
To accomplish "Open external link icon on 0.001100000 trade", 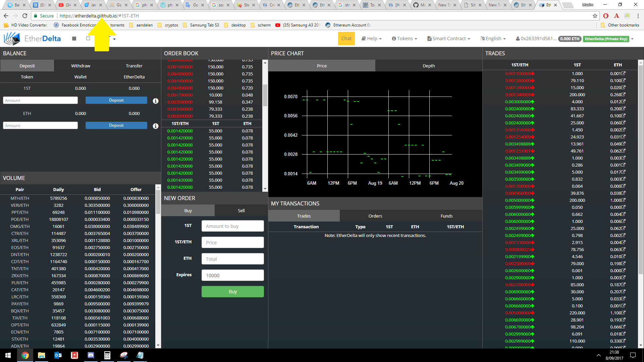I will click(623, 73).
